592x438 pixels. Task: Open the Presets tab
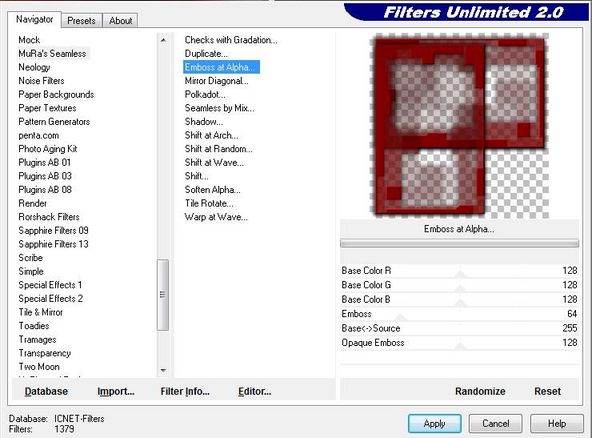[x=81, y=21]
